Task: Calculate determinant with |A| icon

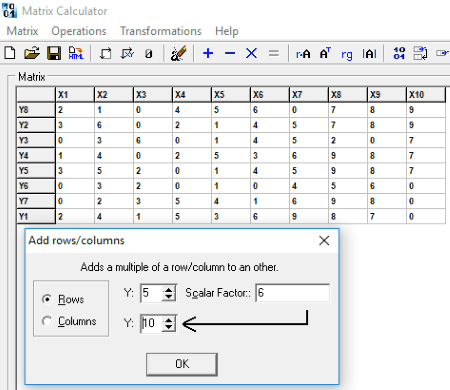Action: click(x=369, y=53)
